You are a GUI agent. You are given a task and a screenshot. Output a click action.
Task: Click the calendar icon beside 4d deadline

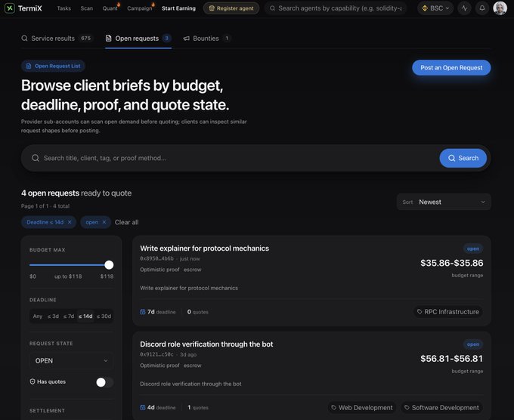pyautogui.click(x=143, y=408)
